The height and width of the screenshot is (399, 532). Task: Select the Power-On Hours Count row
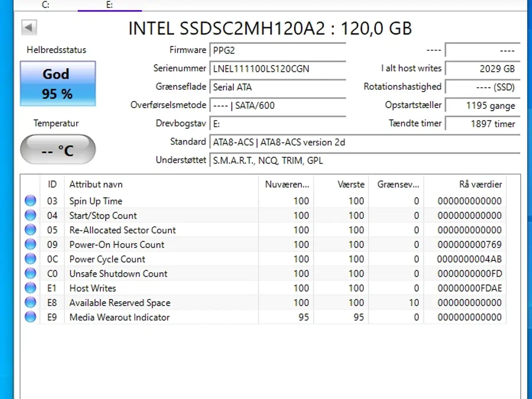pyautogui.click(x=264, y=244)
